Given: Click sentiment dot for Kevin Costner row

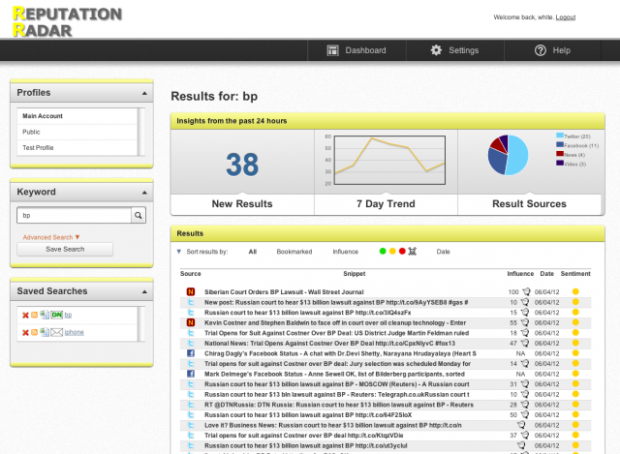Looking at the screenshot, I should tap(575, 322).
